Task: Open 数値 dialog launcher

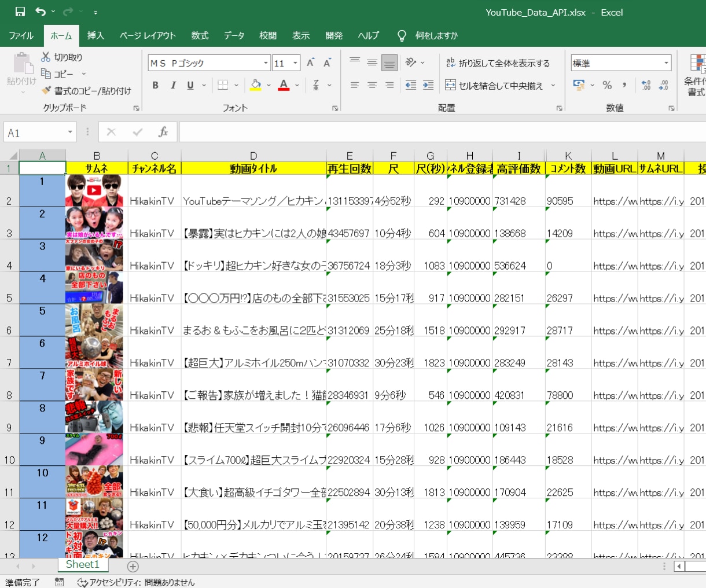Action: click(x=671, y=108)
